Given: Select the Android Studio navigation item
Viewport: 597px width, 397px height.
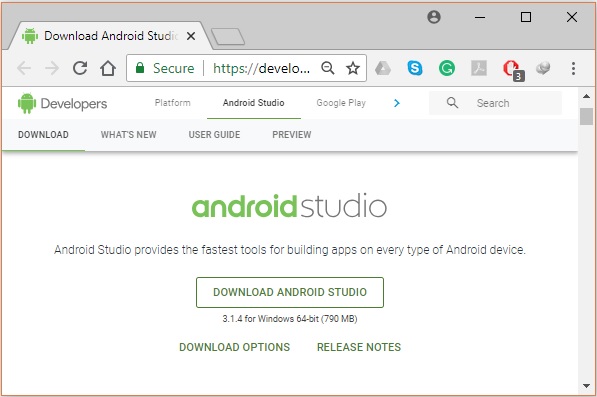Looking at the screenshot, I should point(254,103).
